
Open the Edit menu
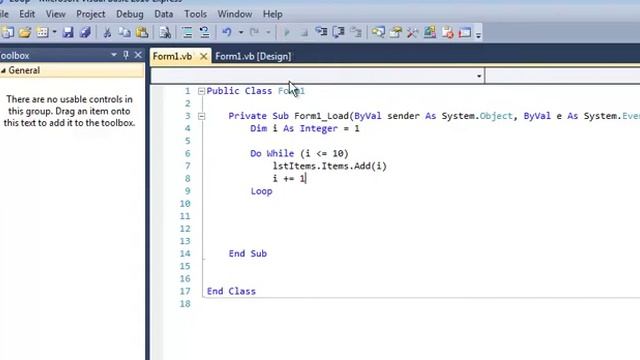(x=27, y=14)
